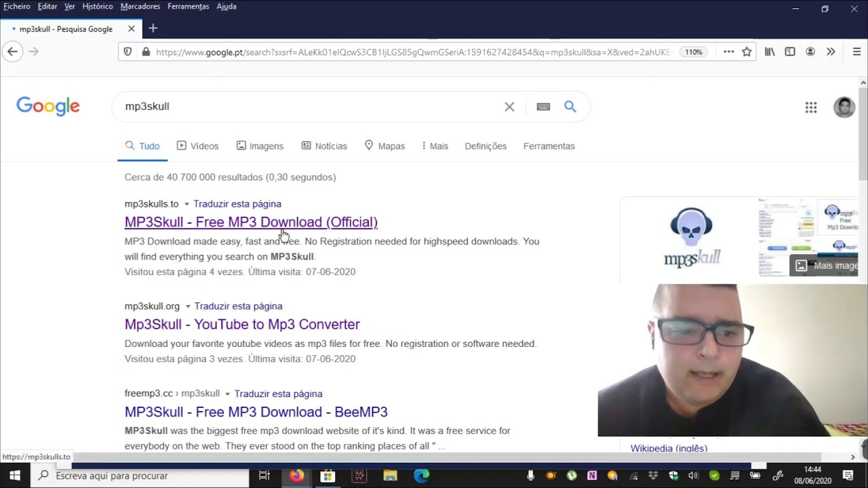Clear the search box with the X
This screenshot has height=488, width=868.
tap(509, 106)
